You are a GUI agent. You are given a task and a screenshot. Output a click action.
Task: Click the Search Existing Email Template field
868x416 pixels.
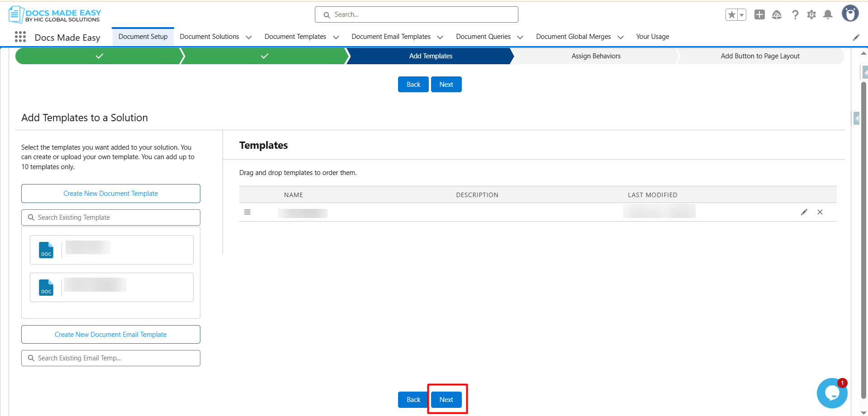point(111,358)
